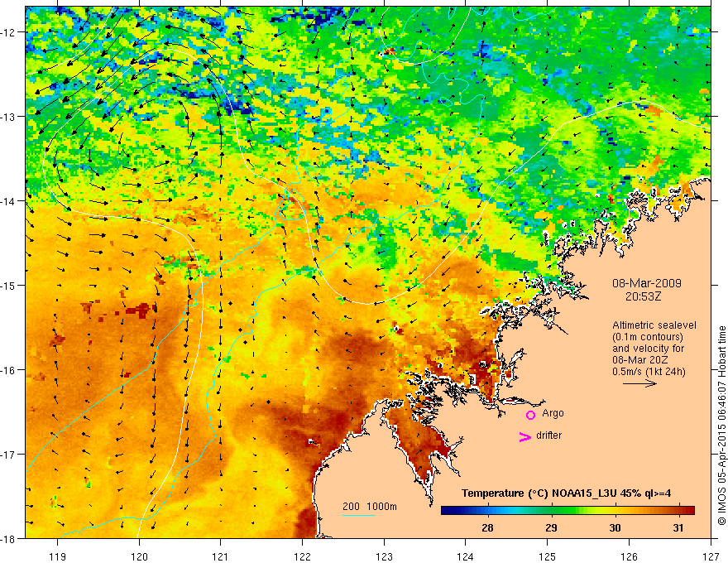The width and height of the screenshot is (728, 563).
Task: Click the longitude axis label '127'
Action: pos(711,556)
